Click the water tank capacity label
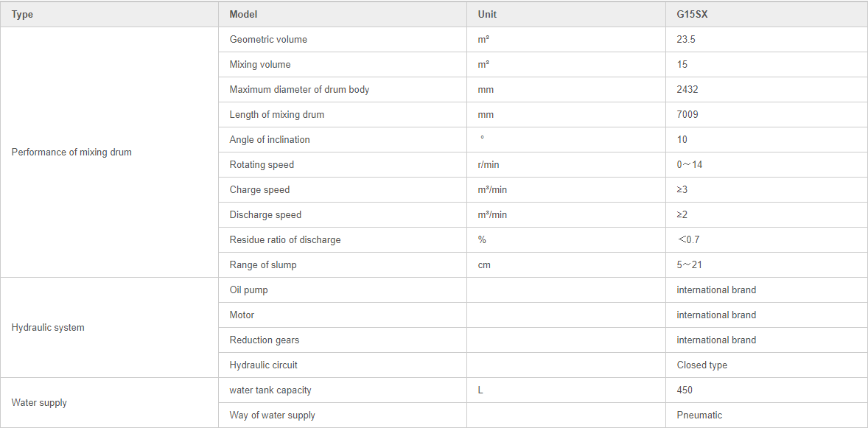Viewport: 868px width, 428px height. tap(270, 390)
